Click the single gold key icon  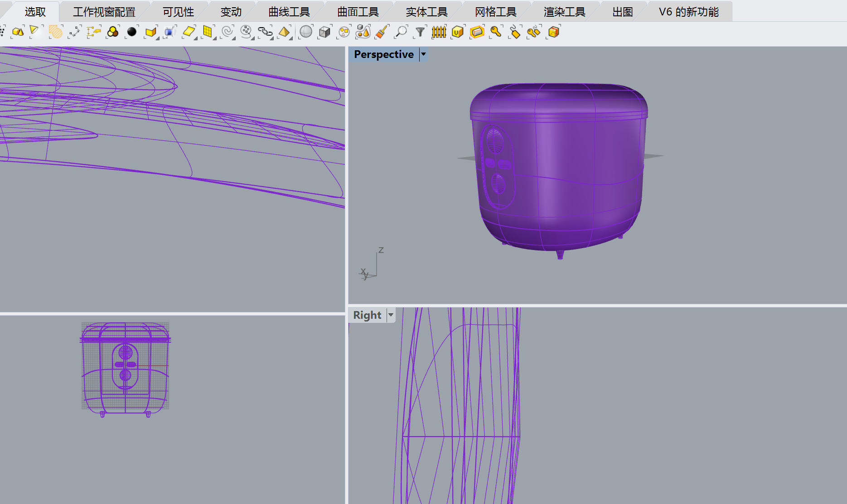(496, 32)
